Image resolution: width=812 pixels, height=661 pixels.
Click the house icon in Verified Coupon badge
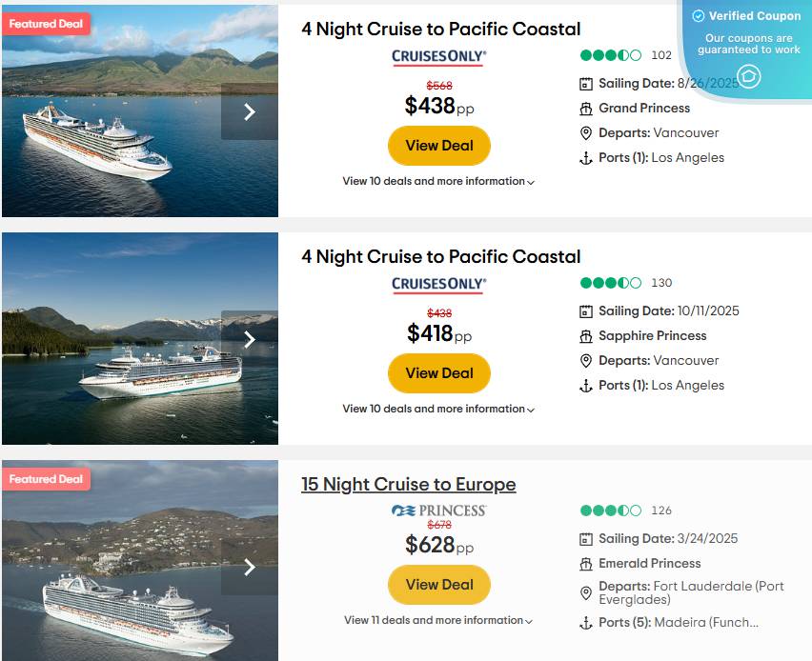click(x=749, y=76)
